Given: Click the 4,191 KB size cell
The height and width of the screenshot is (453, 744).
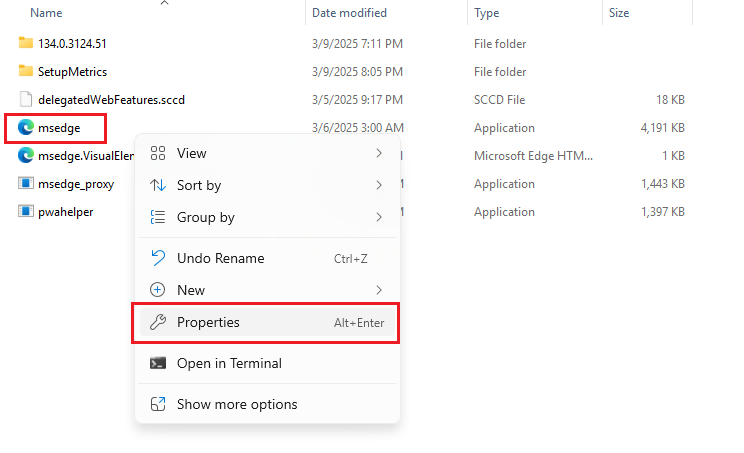Looking at the screenshot, I should click(663, 128).
